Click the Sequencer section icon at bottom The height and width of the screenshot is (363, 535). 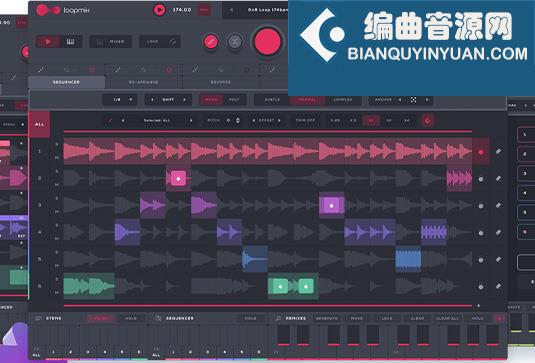point(158,318)
